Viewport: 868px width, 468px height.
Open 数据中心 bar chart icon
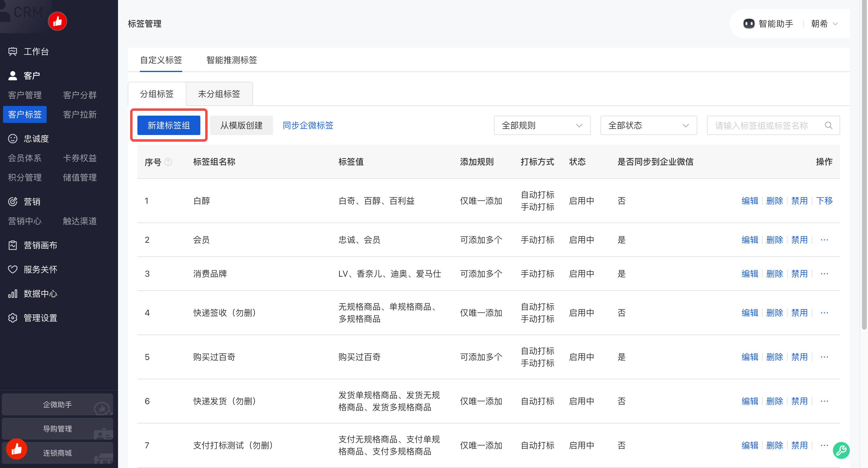pos(12,294)
